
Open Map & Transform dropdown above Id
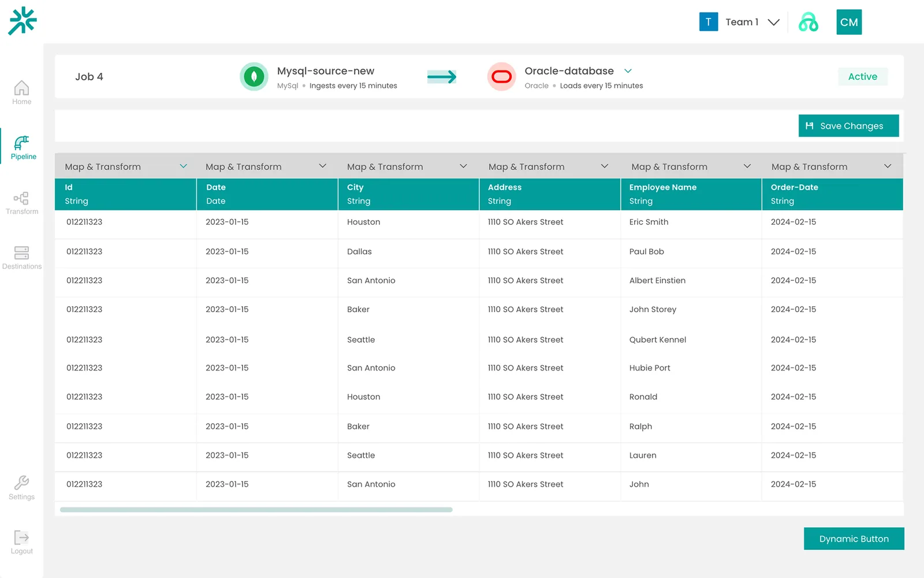183,166
